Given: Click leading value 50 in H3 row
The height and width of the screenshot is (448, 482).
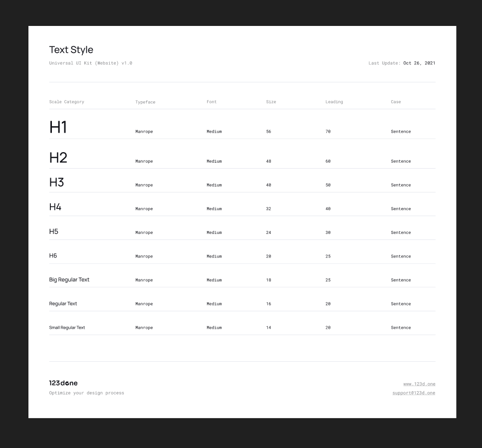Looking at the screenshot, I should [328, 185].
